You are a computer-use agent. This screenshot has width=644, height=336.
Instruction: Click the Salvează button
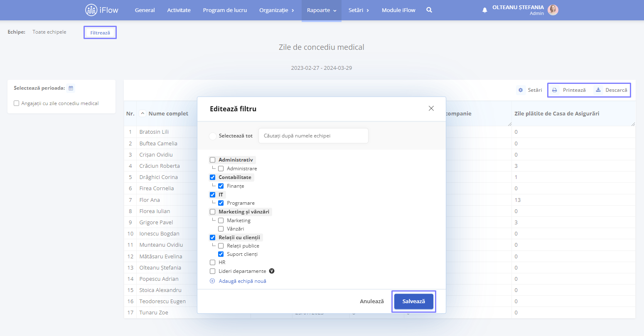[x=414, y=302]
